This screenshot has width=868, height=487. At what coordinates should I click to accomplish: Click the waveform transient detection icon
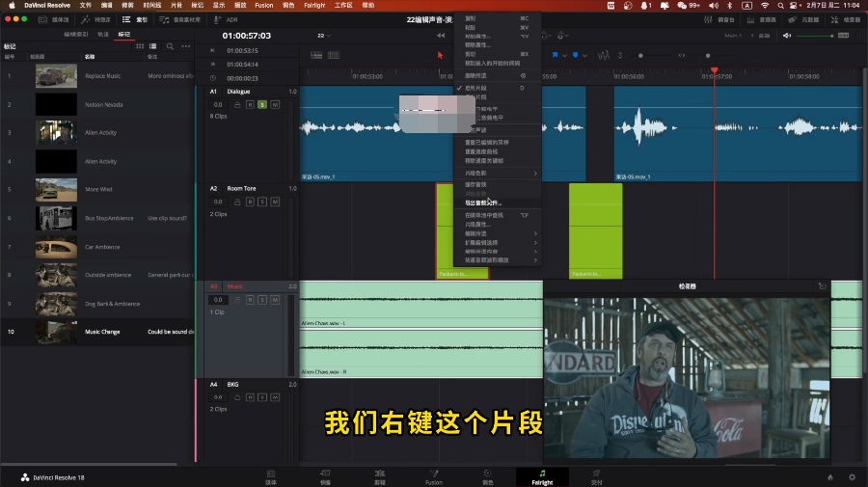tap(604, 55)
